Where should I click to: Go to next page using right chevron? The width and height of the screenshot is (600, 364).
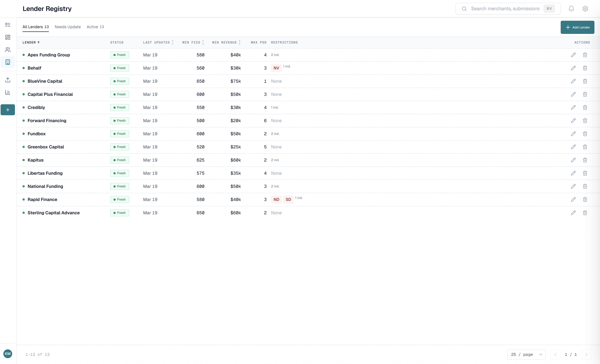click(586, 355)
